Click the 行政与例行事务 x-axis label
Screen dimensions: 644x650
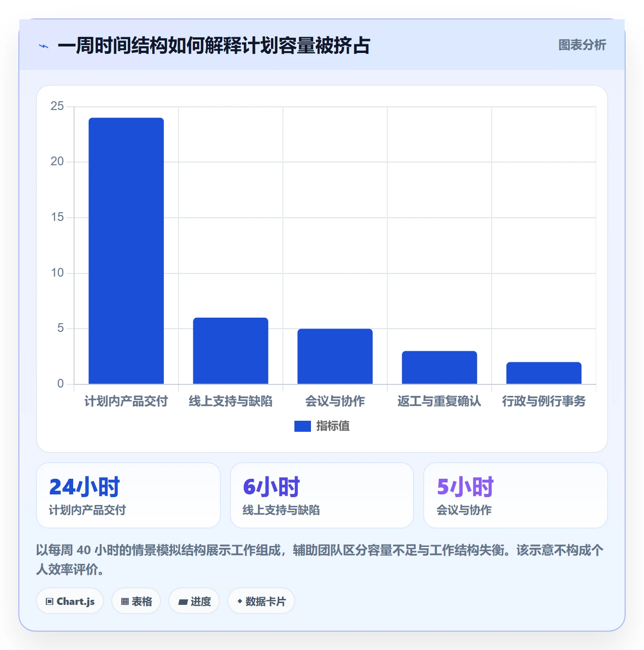point(544,401)
